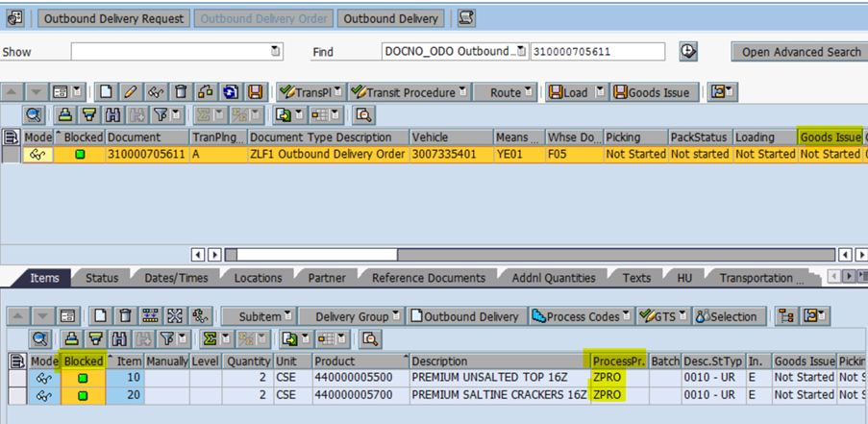The image size is (868, 424).
Task: Click the create new document icon
Action: pos(106,92)
